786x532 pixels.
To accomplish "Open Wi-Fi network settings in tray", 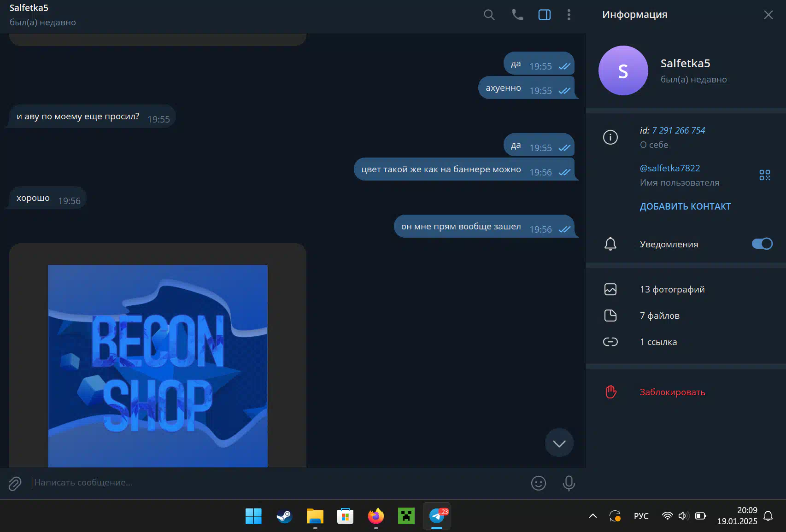I will [x=667, y=516].
